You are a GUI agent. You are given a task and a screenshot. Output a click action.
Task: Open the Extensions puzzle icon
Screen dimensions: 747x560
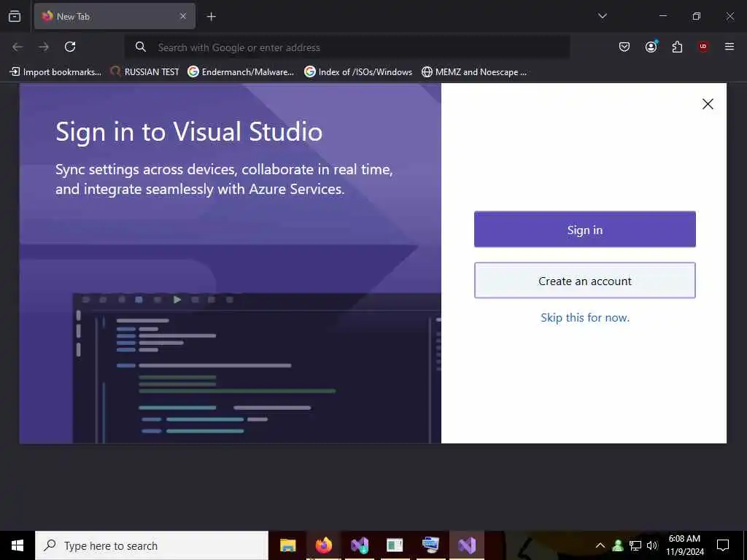click(677, 47)
